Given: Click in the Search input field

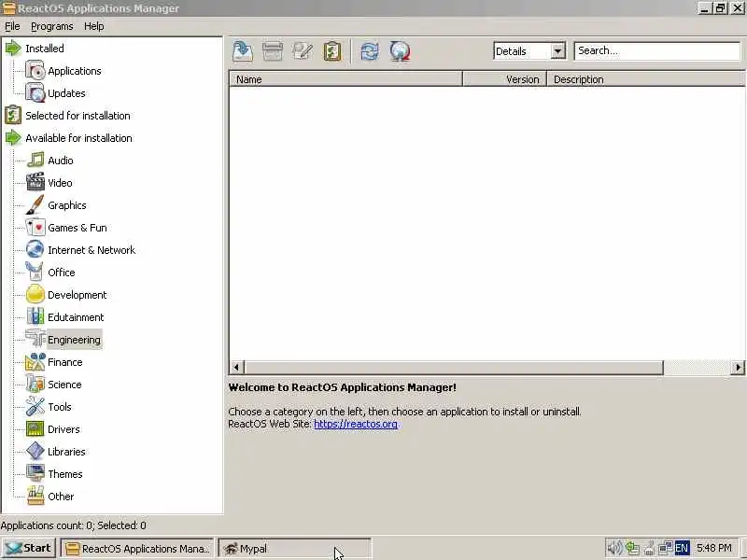Looking at the screenshot, I should [657, 51].
